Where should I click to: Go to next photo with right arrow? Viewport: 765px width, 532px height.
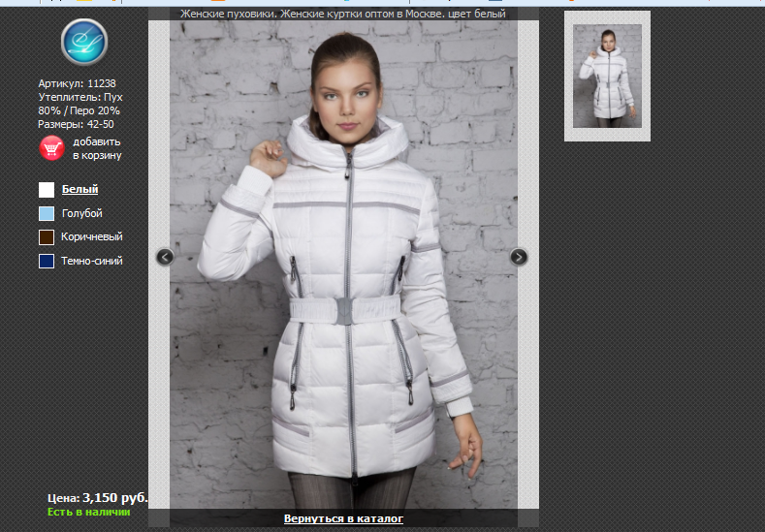(519, 257)
